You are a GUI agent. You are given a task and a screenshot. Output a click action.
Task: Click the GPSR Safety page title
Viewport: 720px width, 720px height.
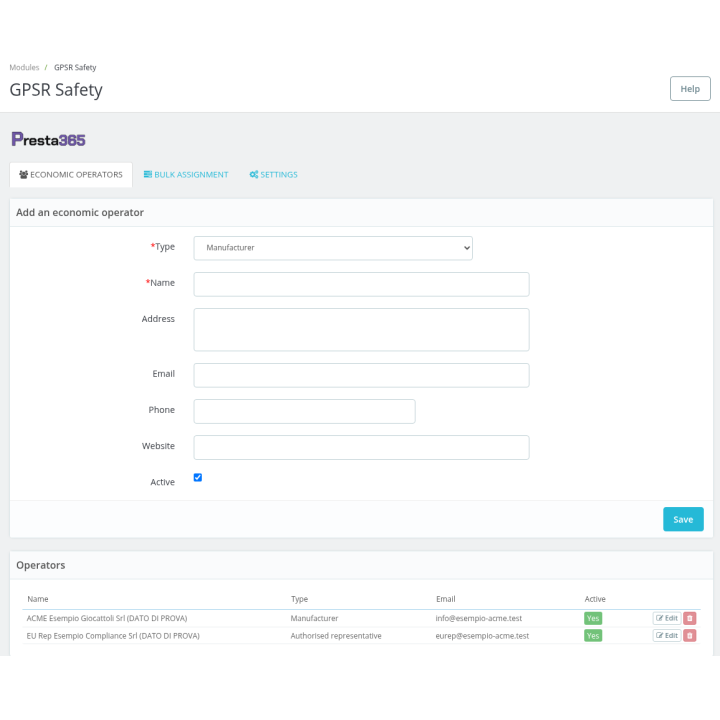[56, 90]
